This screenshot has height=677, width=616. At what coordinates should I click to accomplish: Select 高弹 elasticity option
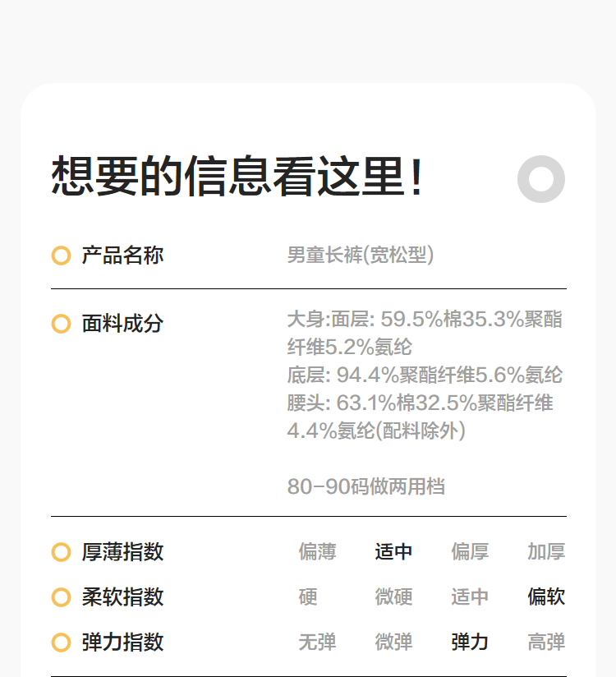tap(546, 642)
